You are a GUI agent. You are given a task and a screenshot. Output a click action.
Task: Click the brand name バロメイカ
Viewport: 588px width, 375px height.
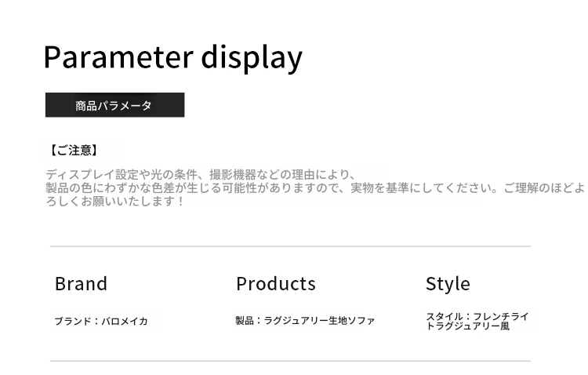point(124,321)
